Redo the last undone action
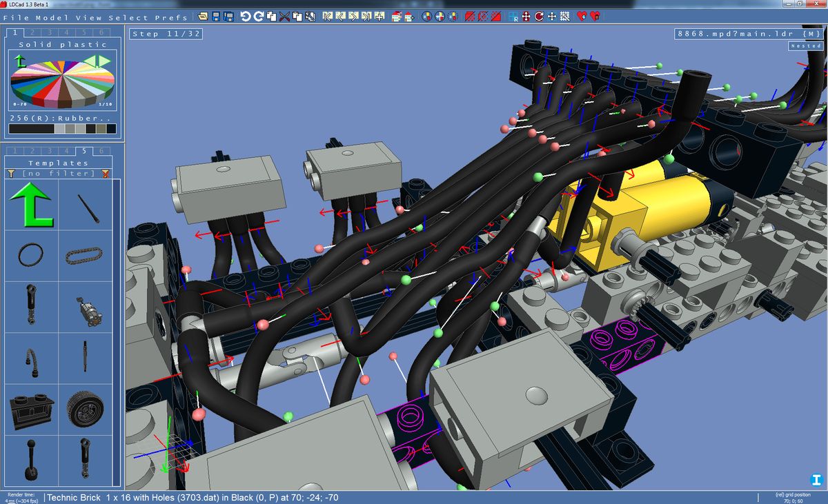The image size is (828, 504). pyautogui.click(x=258, y=15)
